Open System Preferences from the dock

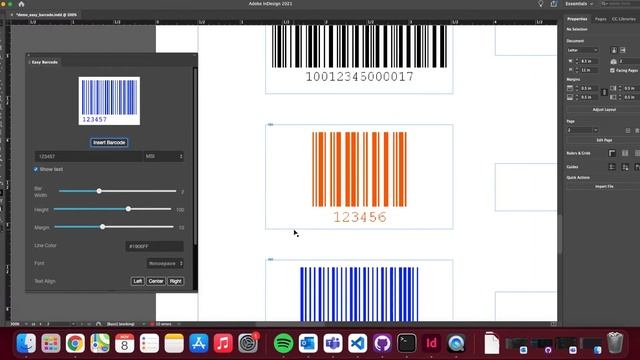tap(248, 343)
